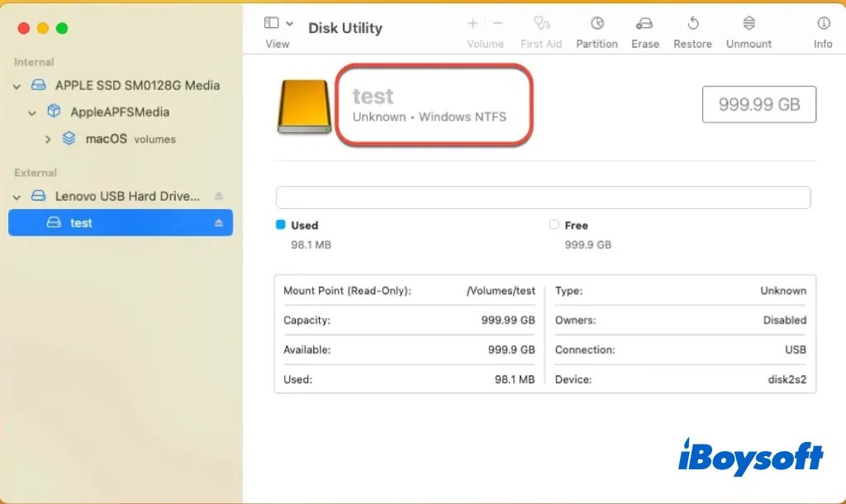
Task: Click the Lenovo drive disk icon
Action: click(38, 195)
